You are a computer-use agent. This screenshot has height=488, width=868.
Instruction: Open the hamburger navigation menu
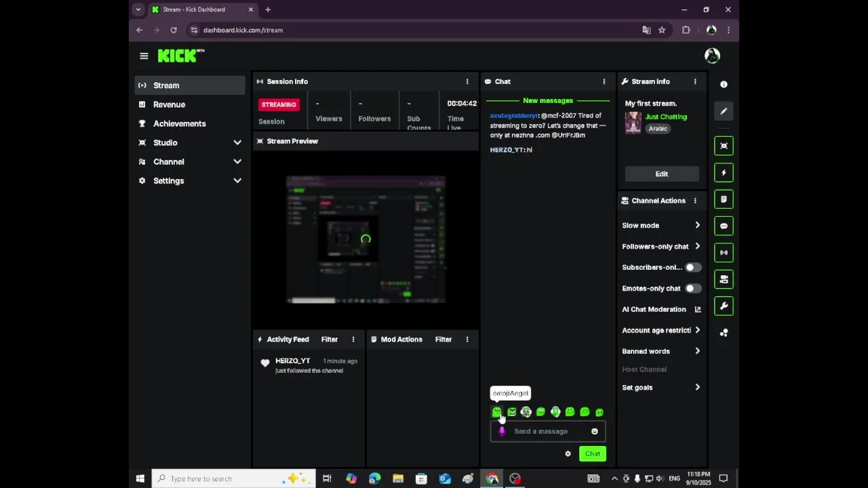pyautogui.click(x=144, y=56)
